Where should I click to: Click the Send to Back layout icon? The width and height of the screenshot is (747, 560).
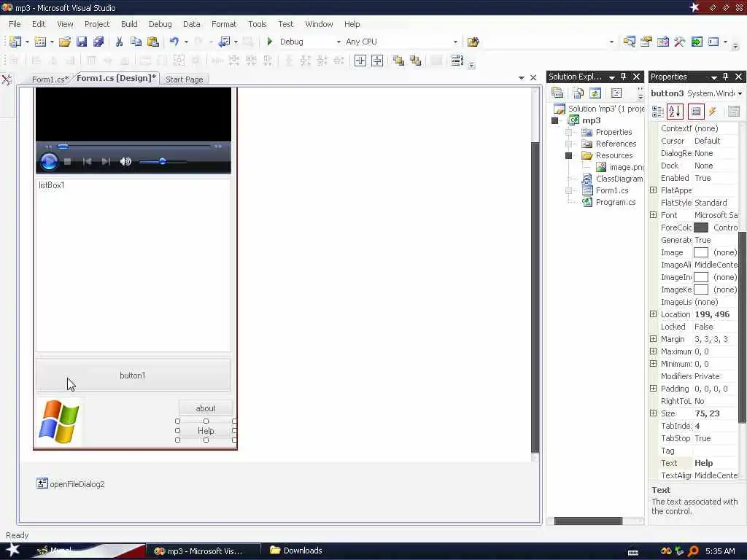pos(415,61)
